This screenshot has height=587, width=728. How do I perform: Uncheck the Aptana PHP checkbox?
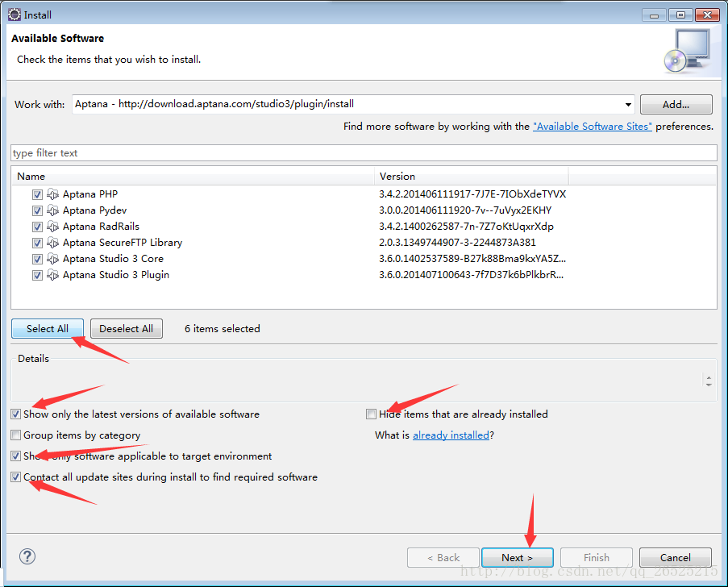pyautogui.click(x=38, y=194)
